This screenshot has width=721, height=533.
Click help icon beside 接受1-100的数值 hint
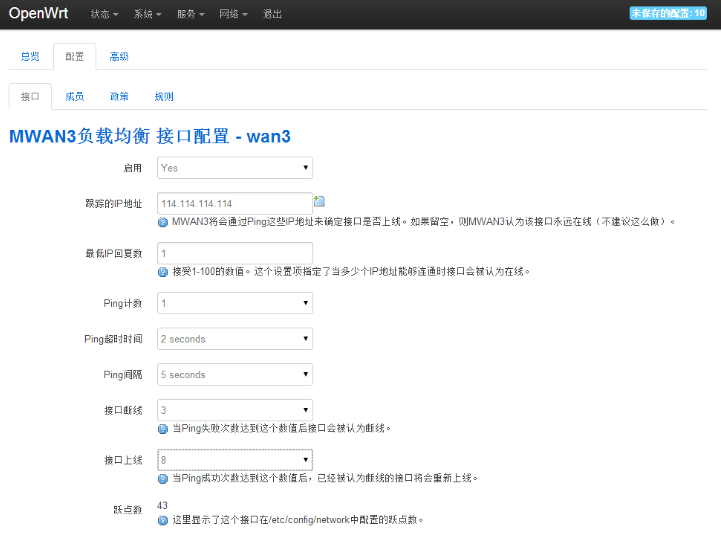163,272
